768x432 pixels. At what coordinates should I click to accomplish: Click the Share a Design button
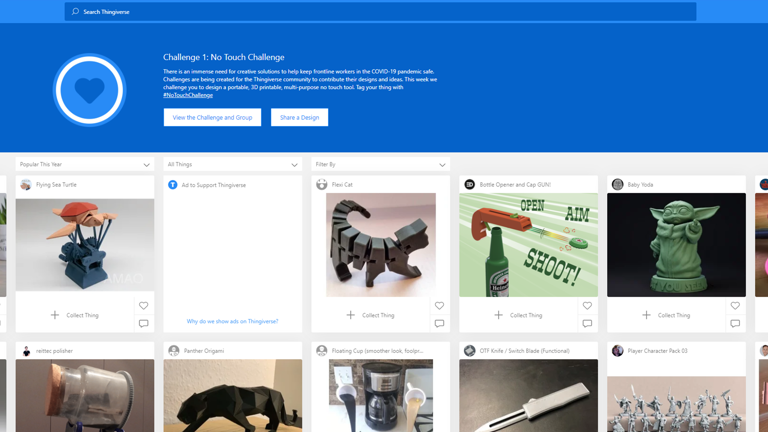pos(299,117)
